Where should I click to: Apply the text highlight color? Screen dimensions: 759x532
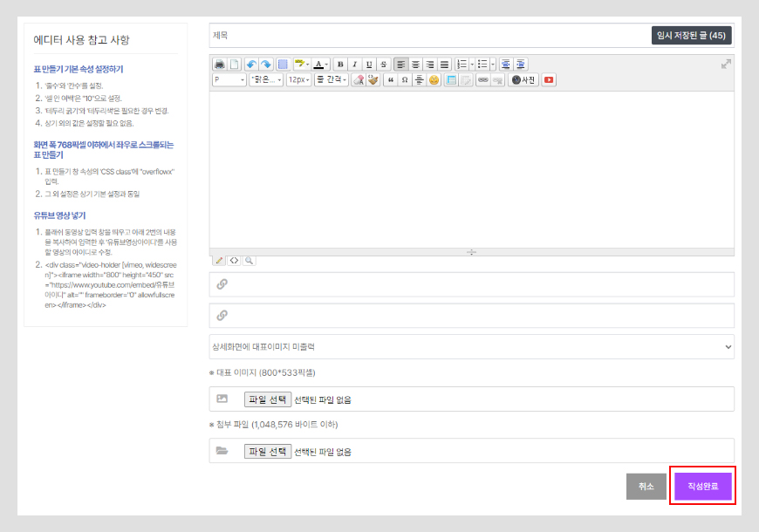299,64
